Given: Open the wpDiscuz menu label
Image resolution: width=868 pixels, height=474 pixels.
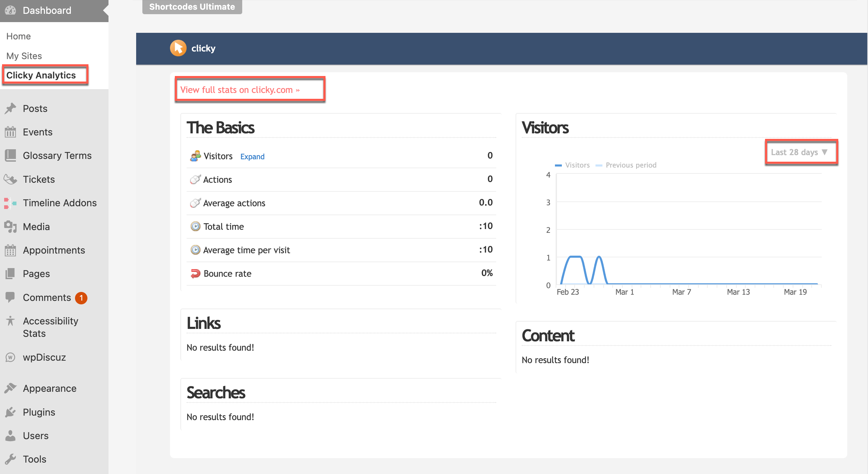Looking at the screenshot, I should point(44,357).
